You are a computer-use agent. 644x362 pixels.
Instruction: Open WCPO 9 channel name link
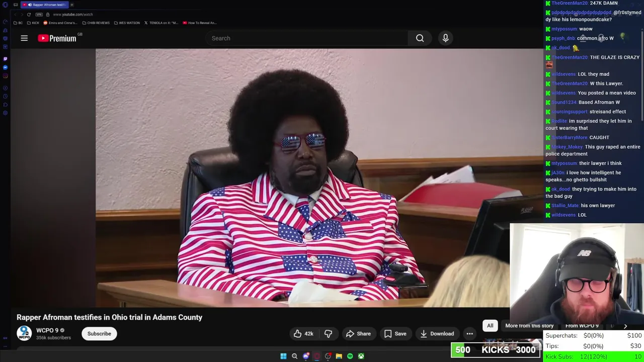click(x=47, y=330)
